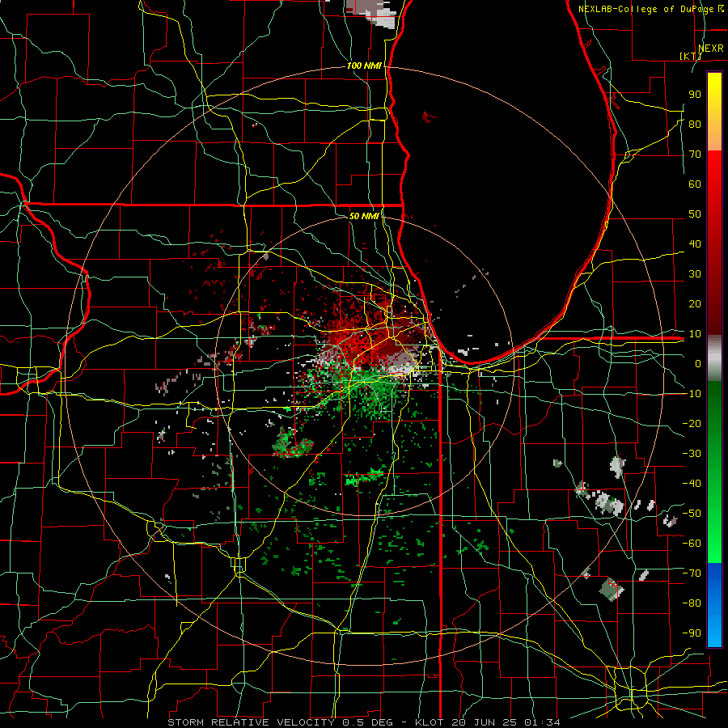Click the -50 value on the velocity scale
The width and height of the screenshot is (728, 728).
pyautogui.click(x=692, y=514)
